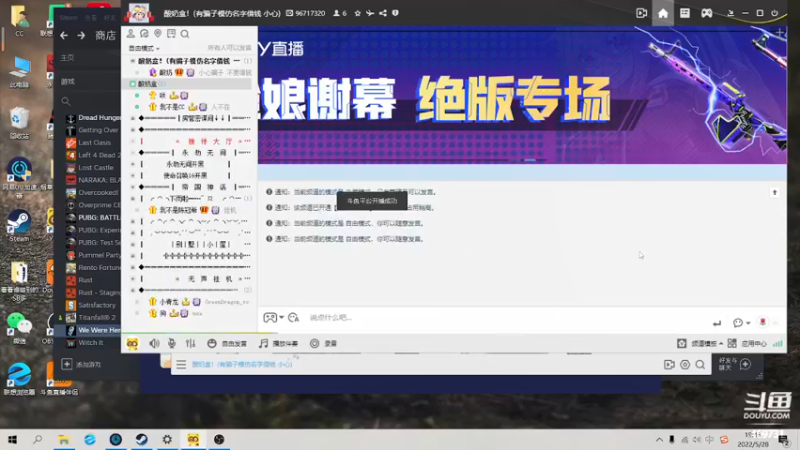Open the audio mixer sliders icon
The image size is (800, 450).
pos(190,343)
